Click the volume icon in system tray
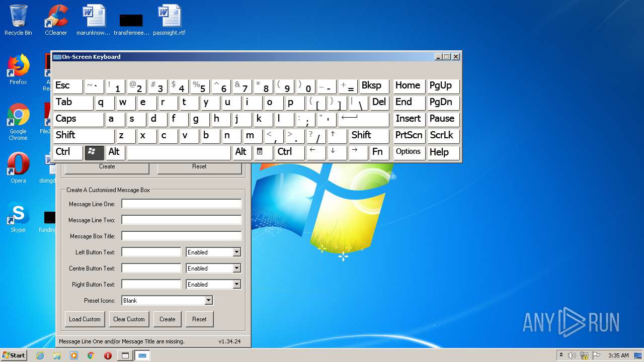Viewport: 644px width, 362px height. (x=572, y=355)
